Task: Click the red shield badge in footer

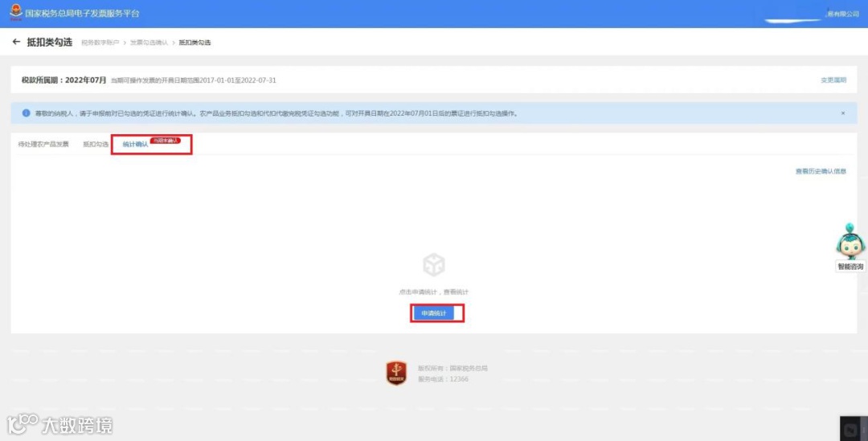Action: click(x=396, y=373)
